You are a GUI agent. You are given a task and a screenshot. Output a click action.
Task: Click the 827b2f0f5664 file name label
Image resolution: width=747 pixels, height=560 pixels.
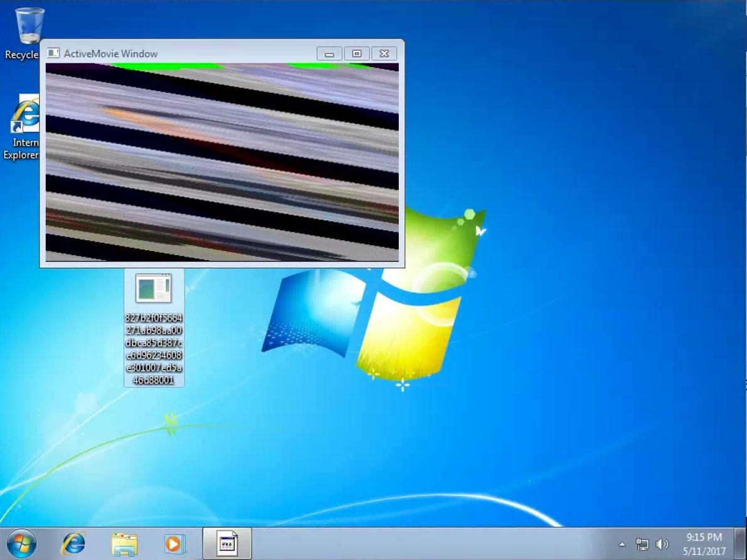pos(154,349)
